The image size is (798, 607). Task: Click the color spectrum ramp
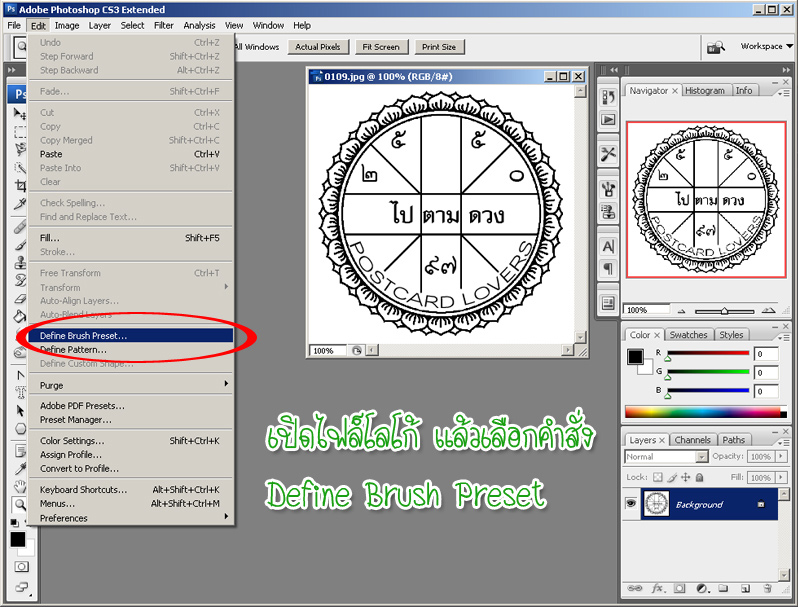pos(705,412)
